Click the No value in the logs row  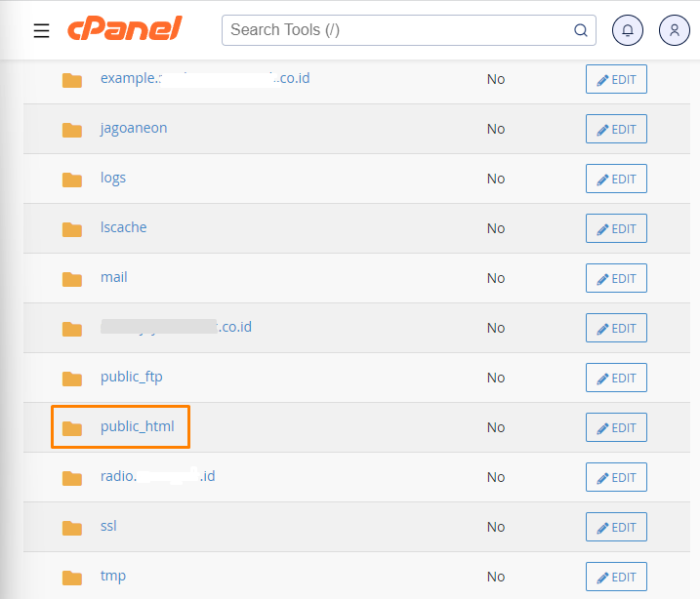tap(496, 179)
